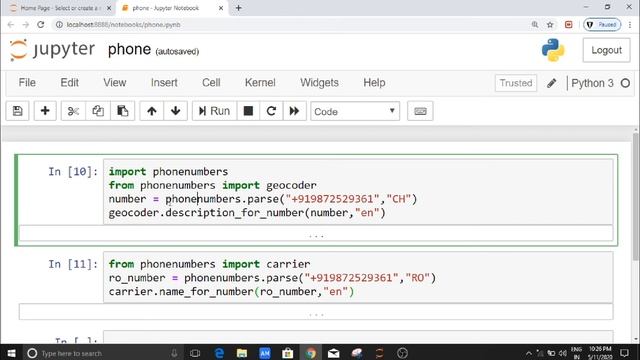Open Chrome from taskbar
Screen dimensions: 640x360
tap(311, 353)
